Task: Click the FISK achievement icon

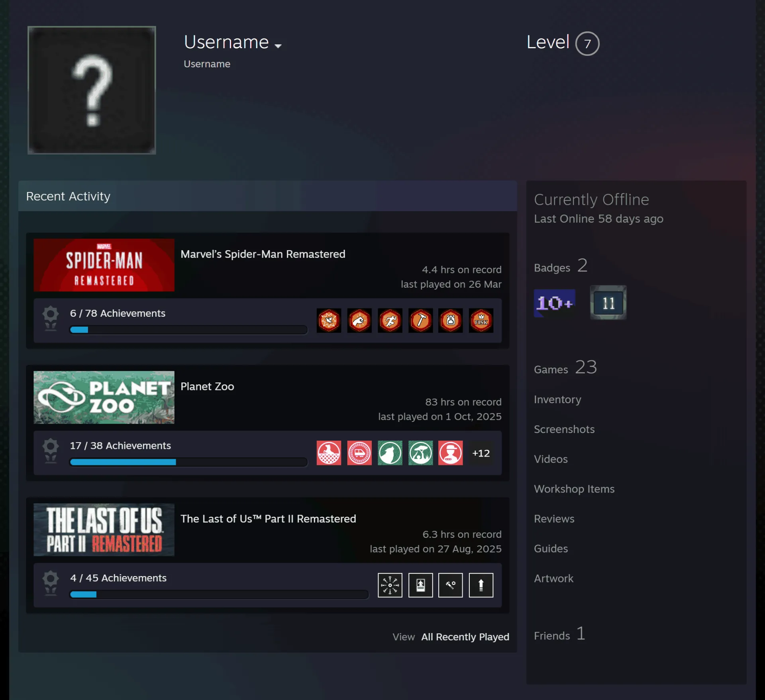Action: [481, 320]
